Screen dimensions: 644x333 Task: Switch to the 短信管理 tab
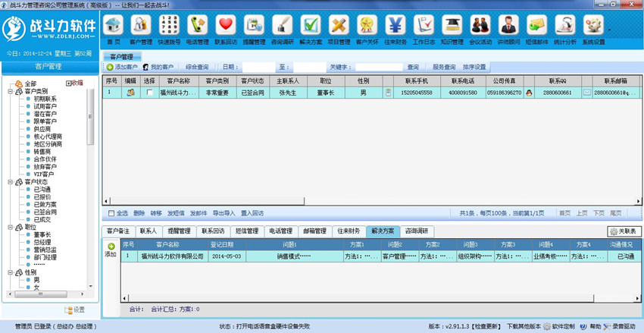(247, 231)
